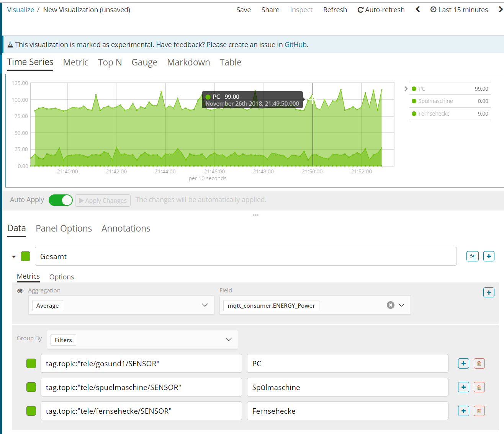This screenshot has width=504, height=434.
Task: Edit the gosund1 filter query field
Action: (x=141, y=364)
